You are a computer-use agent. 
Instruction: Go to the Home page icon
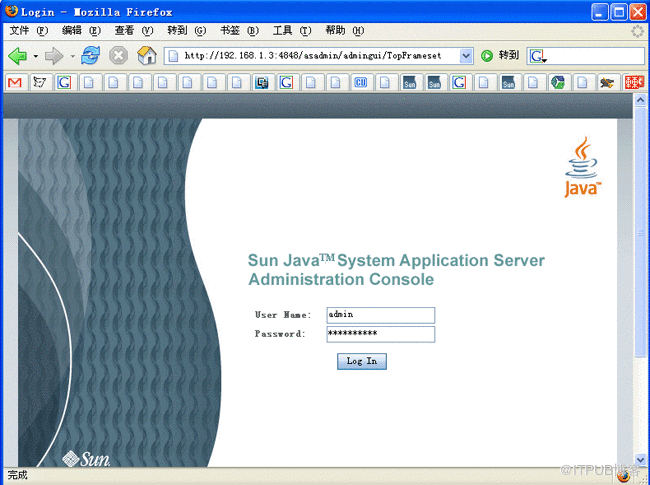click(147, 56)
